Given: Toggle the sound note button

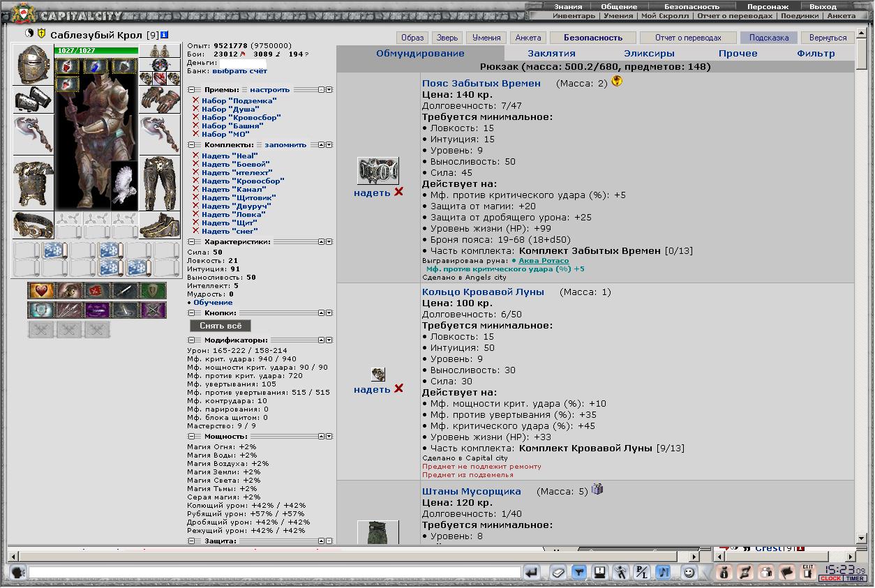Looking at the screenshot, I should (662, 572).
